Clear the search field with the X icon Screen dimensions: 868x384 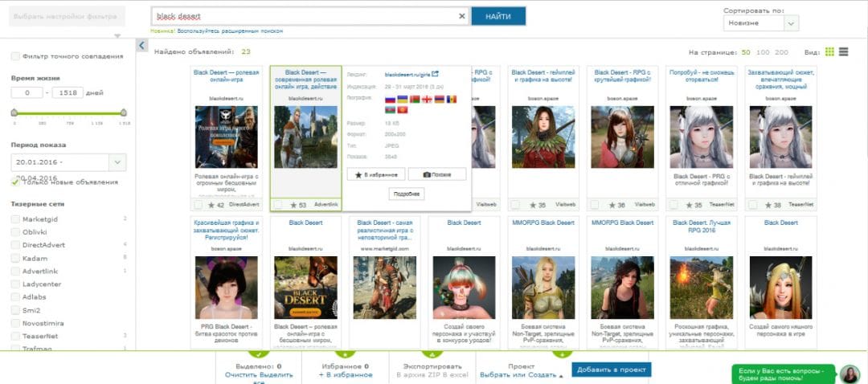click(461, 16)
